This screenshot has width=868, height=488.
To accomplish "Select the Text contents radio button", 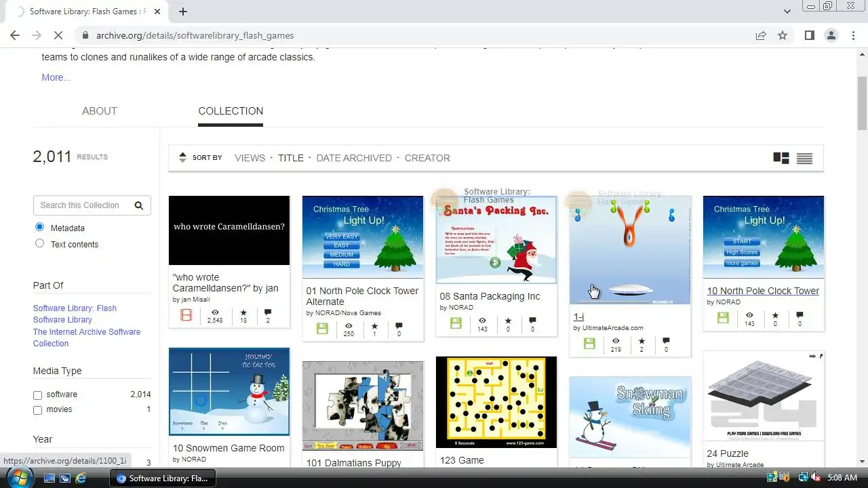I will (39, 243).
